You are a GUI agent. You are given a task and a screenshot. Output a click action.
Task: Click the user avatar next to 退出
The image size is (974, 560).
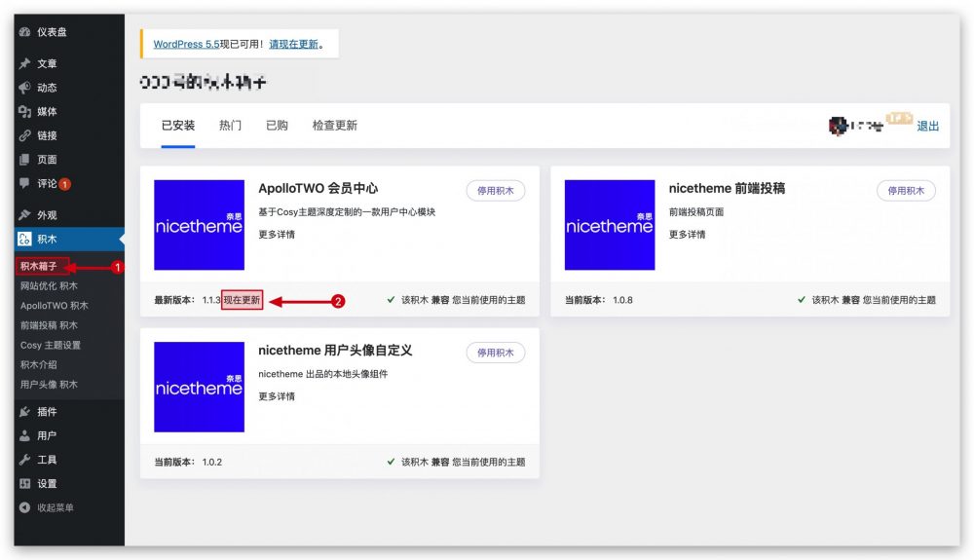tap(838, 126)
